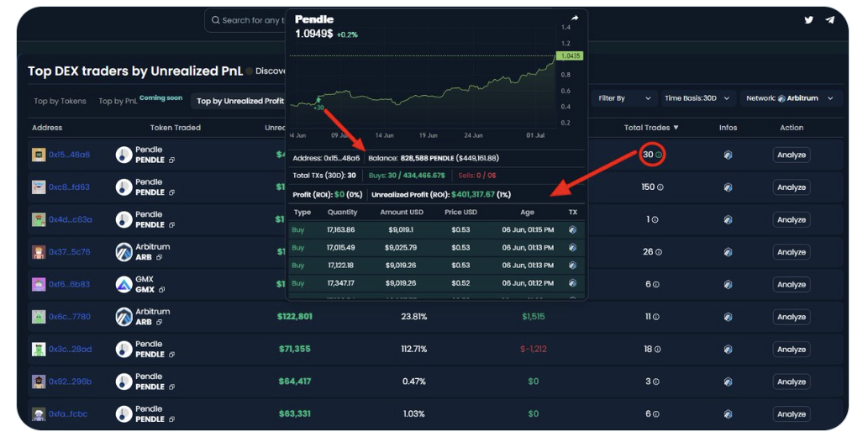The height and width of the screenshot is (437, 868).
Task: Open Network Arbitrum dropdown
Action: pos(792,98)
